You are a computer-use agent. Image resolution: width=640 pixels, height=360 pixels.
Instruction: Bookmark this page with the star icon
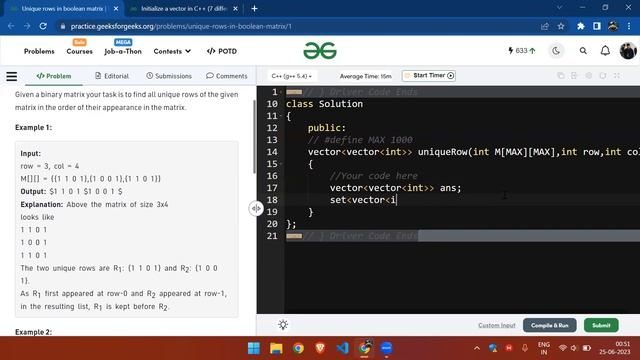pyautogui.click(x=561, y=26)
